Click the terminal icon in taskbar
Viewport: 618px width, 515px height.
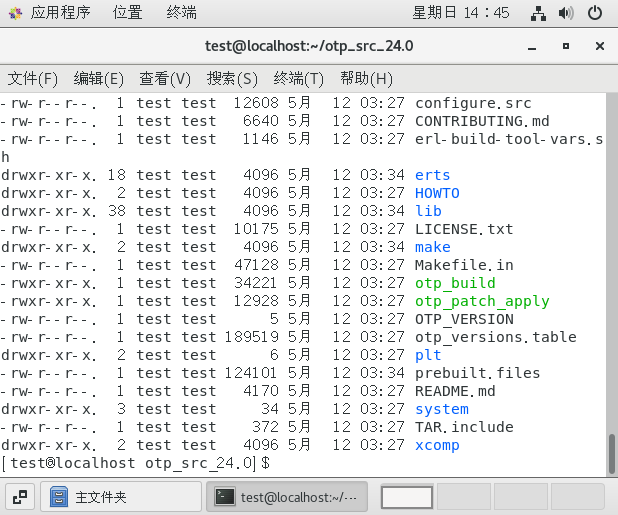pos(225,497)
